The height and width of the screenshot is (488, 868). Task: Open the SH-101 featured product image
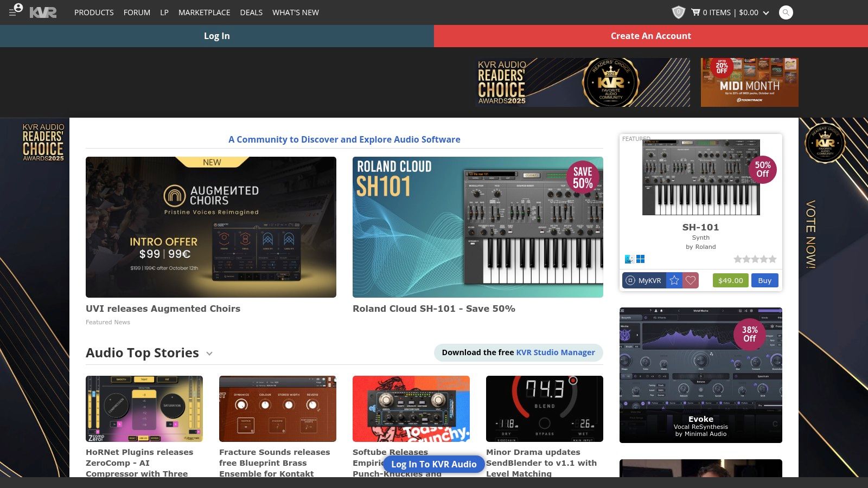coord(701,177)
